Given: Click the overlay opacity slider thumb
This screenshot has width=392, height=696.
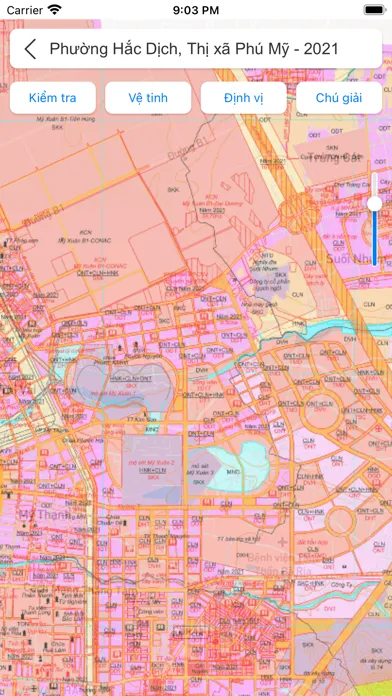Looking at the screenshot, I should 375,204.
